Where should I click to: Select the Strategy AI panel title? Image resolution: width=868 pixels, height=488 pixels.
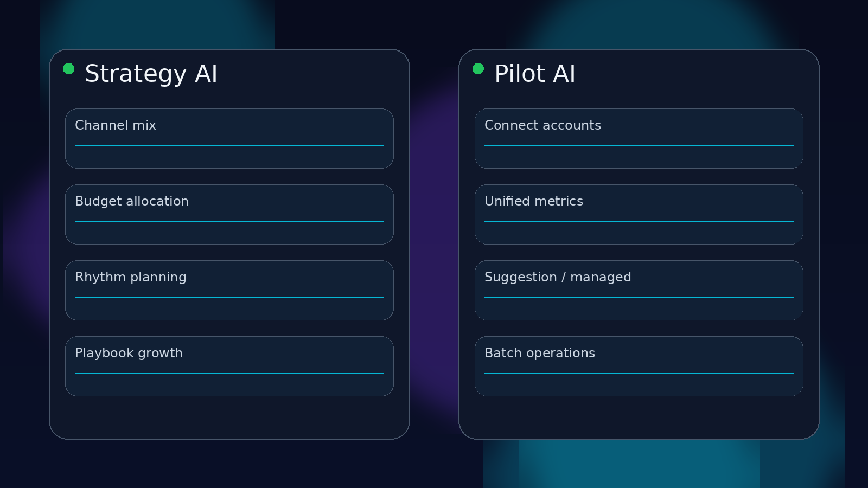click(x=151, y=74)
